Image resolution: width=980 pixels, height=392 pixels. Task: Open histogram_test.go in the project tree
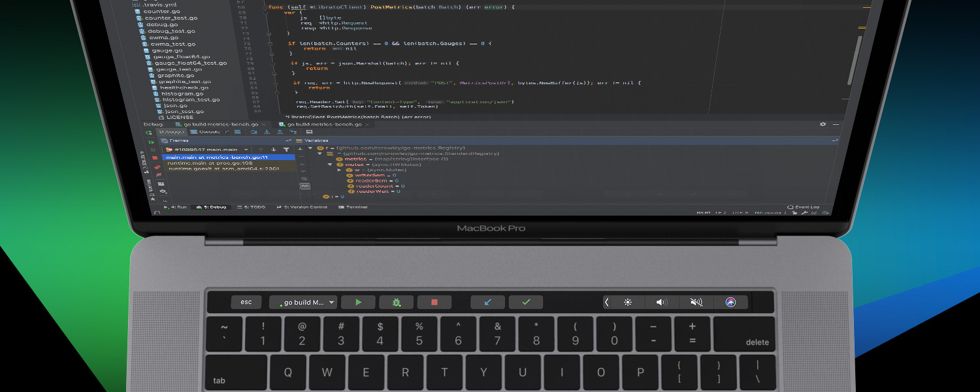tap(187, 100)
